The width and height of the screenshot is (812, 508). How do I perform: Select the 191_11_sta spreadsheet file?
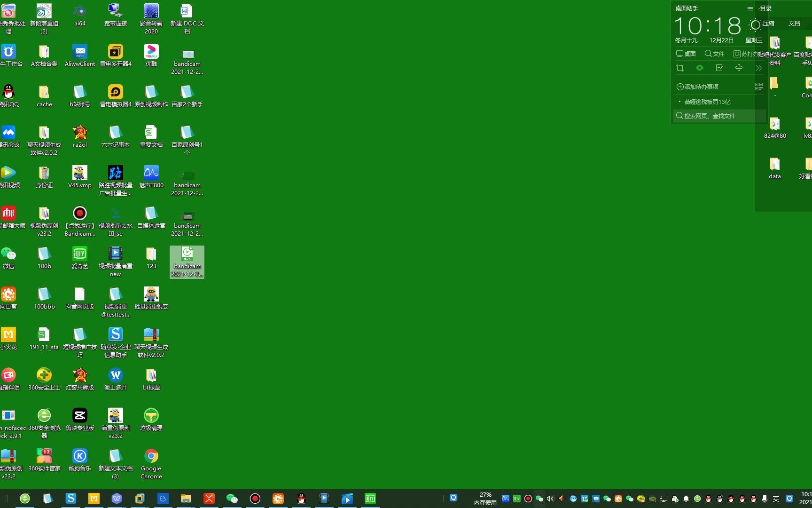[x=44, y=339]
